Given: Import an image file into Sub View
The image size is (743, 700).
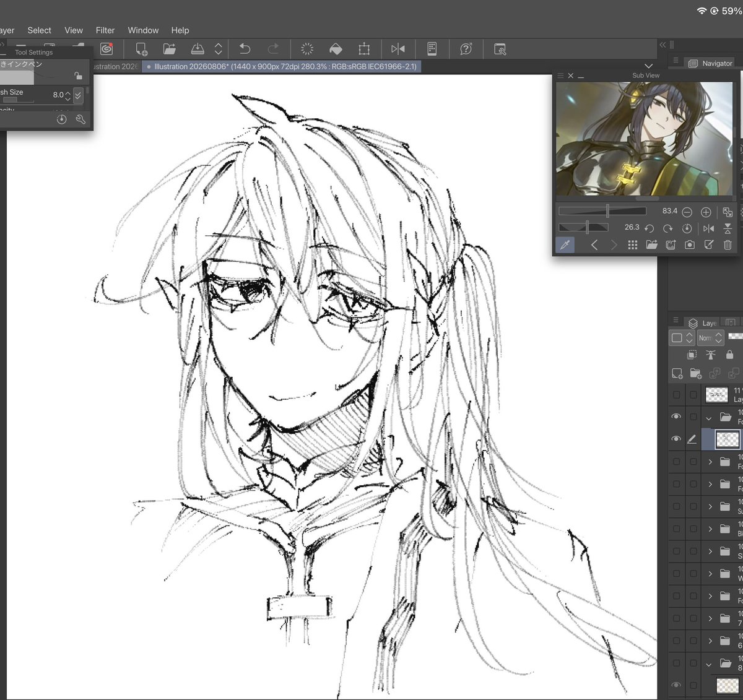Looking at the screenshot, I should point(651,245).
